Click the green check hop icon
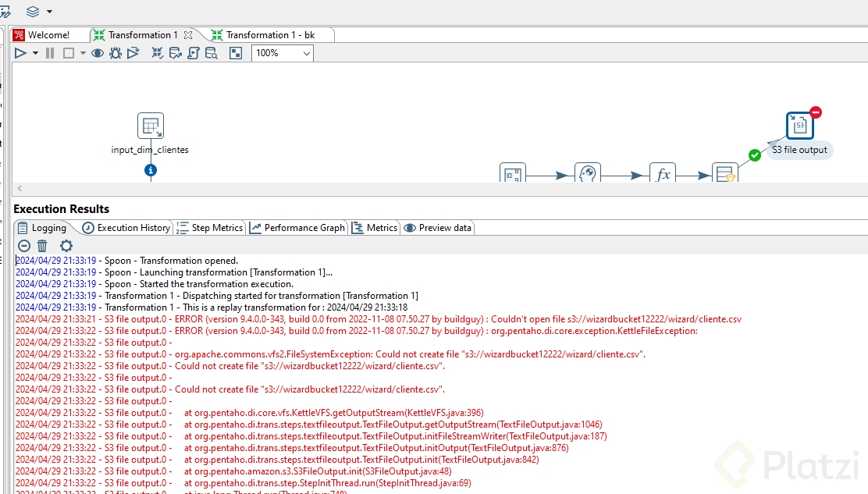The image size is (868, 494). [x=755, y=155]
